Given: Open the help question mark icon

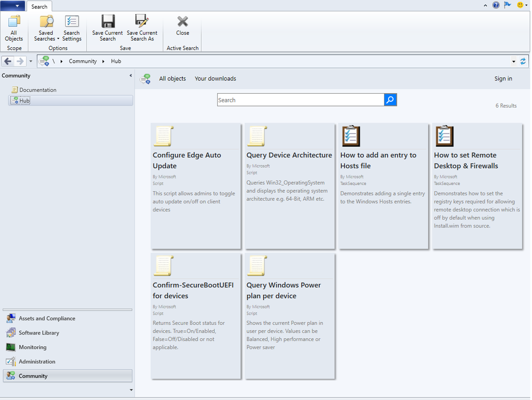Looking at the screenshot, I should pos(496,5).
